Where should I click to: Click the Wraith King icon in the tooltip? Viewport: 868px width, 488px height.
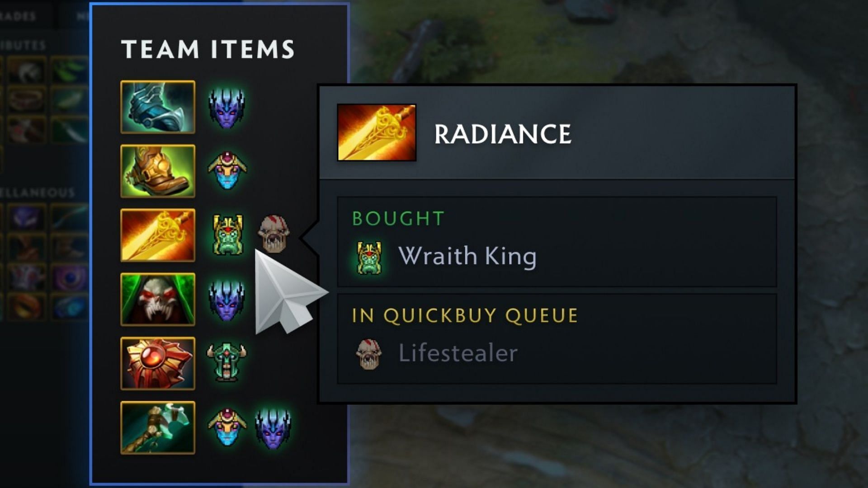[x=369, y=258]
